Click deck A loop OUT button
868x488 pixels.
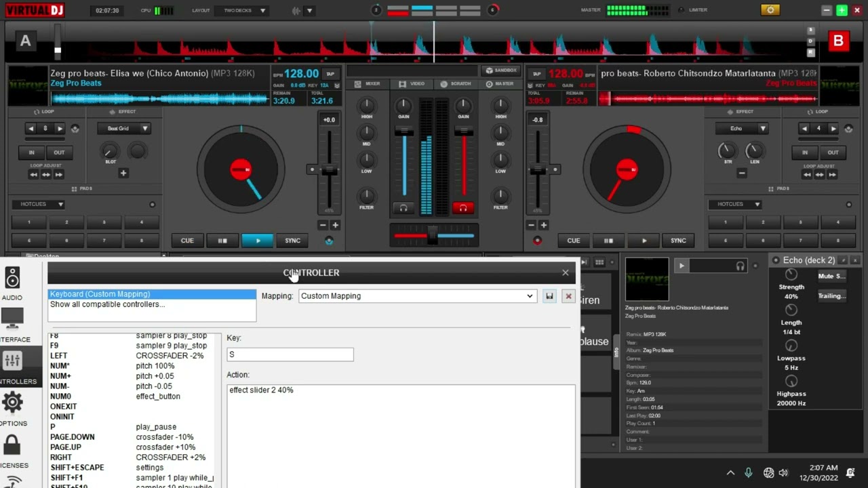click(x=59, y=152)
